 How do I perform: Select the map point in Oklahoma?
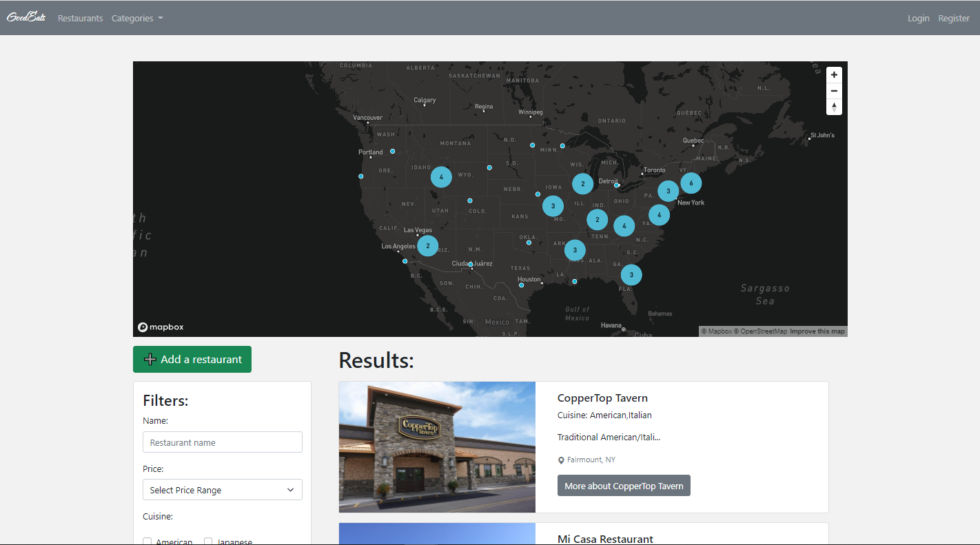tap(529, 243)
